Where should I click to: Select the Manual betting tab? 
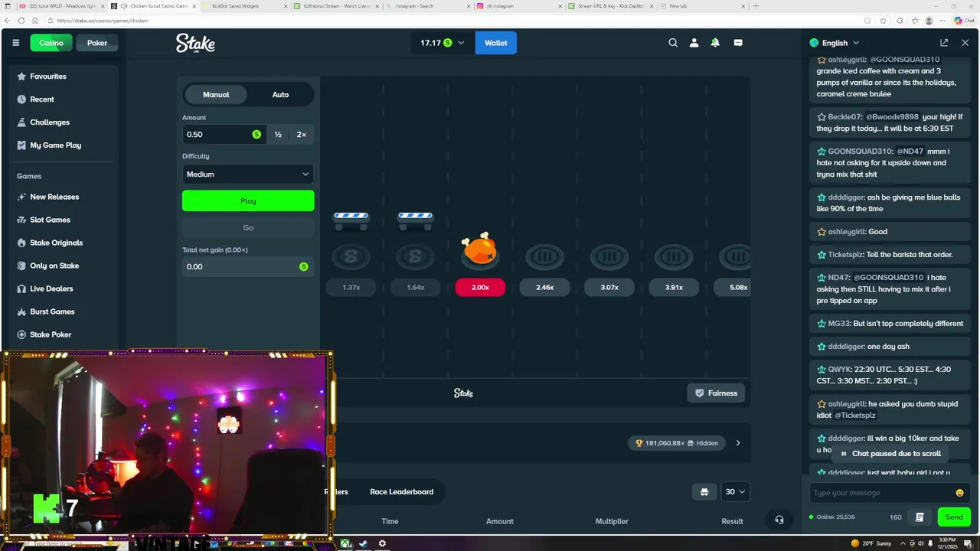pyautogui.click(x=216, y=95)
